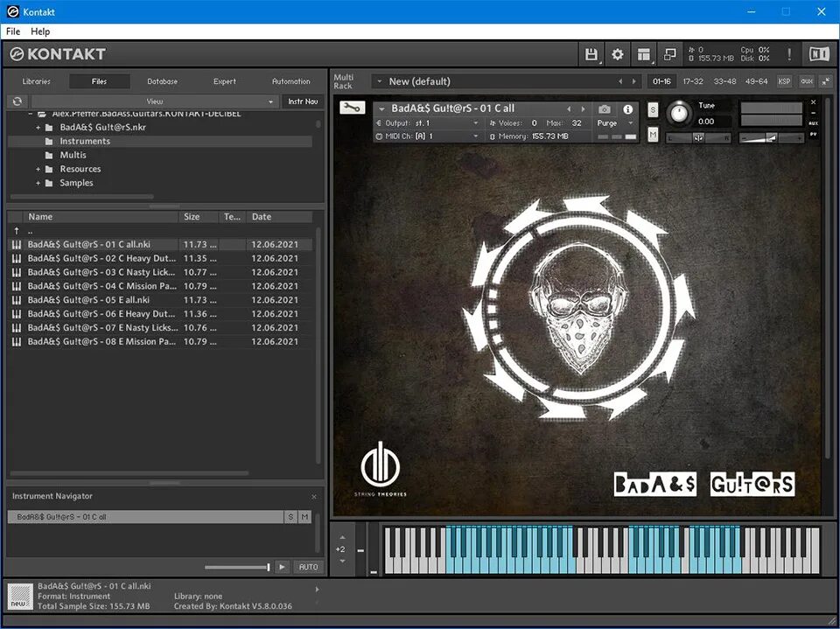Click the preview volume slider
Image resolution: width=840 pixels, height=629 pixels.
(237, 567)
